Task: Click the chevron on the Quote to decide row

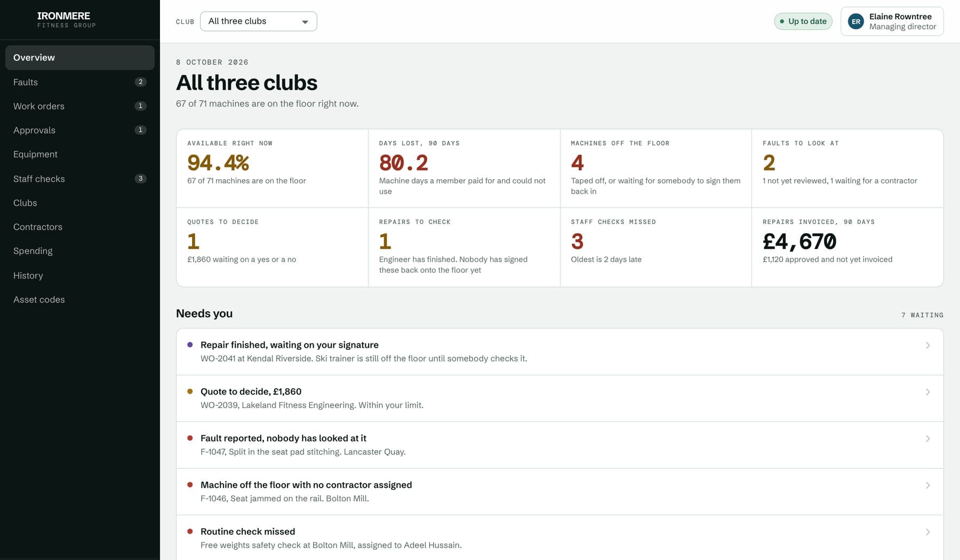Action: 927,392
